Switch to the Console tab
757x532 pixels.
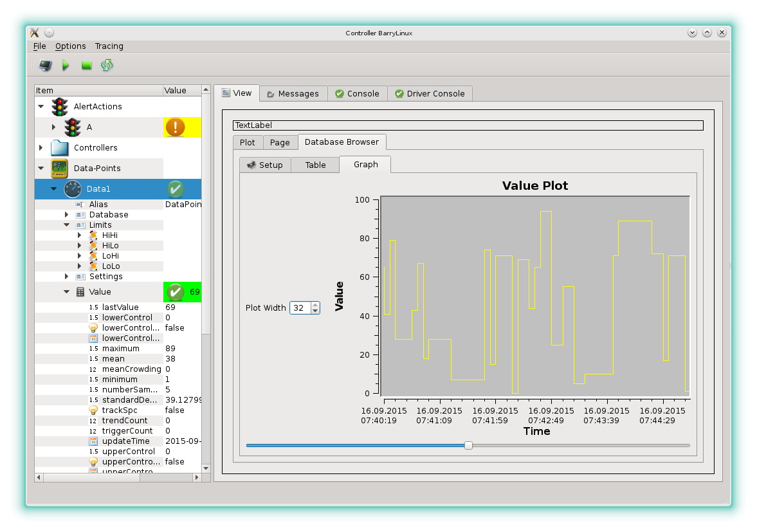[358, 94]
